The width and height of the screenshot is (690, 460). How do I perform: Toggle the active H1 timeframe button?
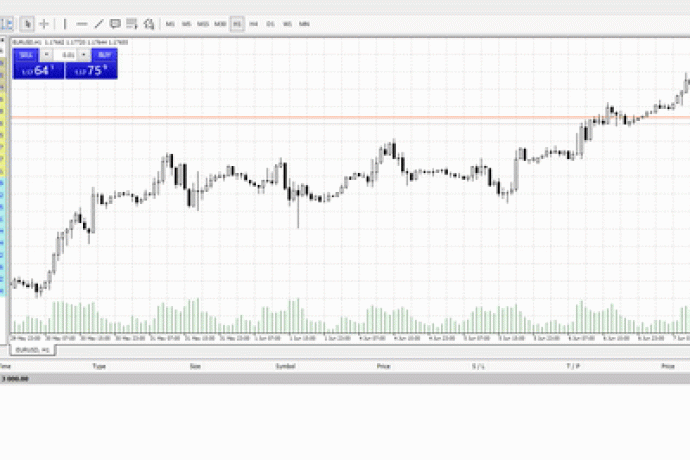(x=237, y=24)
